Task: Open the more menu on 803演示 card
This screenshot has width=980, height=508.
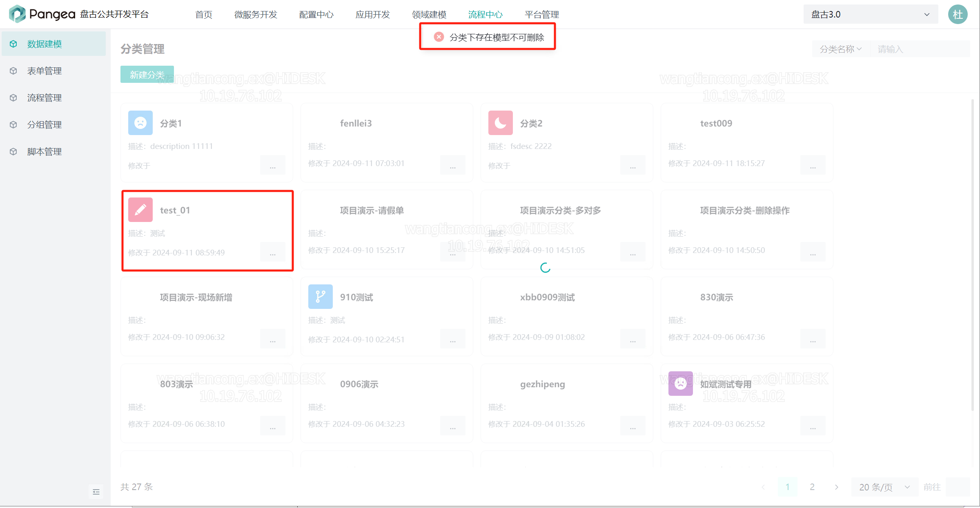Action: 273,426
